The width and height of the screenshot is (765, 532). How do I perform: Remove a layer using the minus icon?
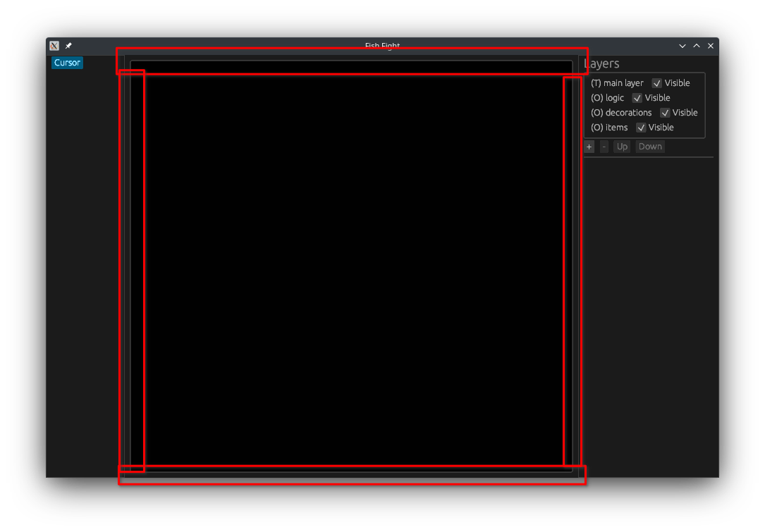(604, 147)
